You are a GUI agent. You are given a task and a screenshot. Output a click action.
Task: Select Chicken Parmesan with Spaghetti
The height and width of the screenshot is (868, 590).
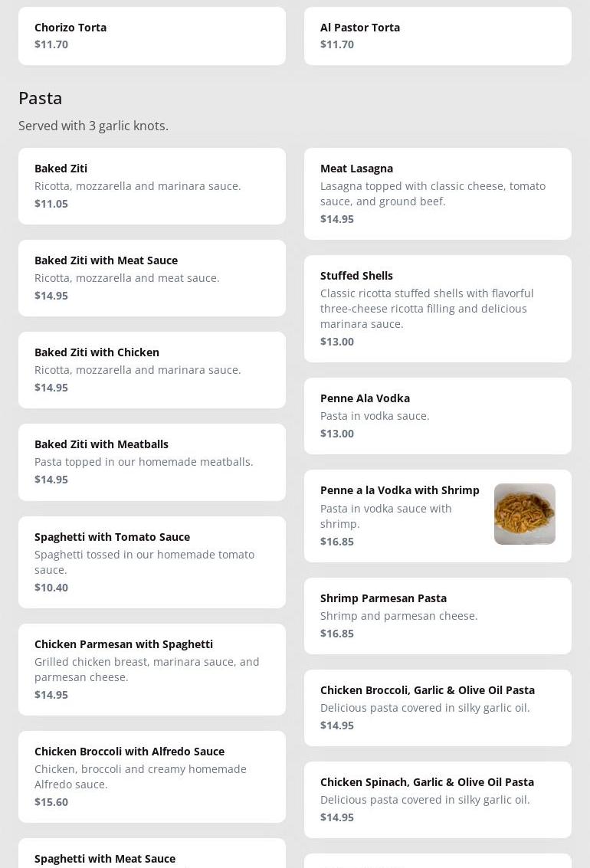[152, 669]
